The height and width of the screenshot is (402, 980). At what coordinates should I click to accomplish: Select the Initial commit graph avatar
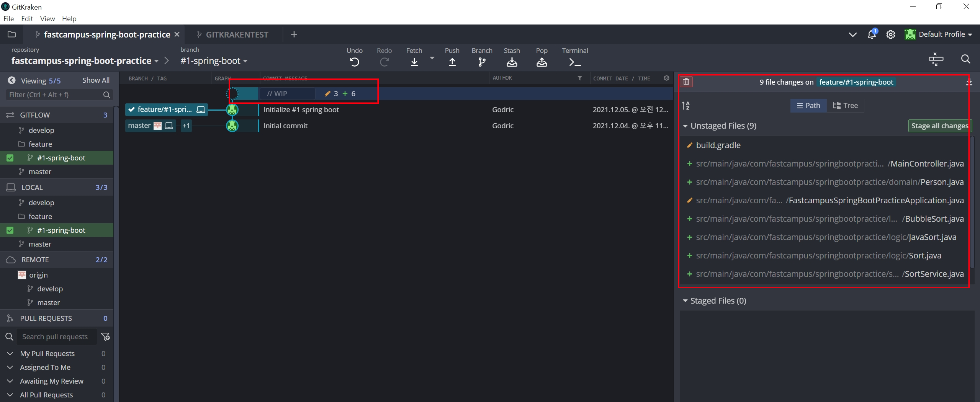(232, 126)
